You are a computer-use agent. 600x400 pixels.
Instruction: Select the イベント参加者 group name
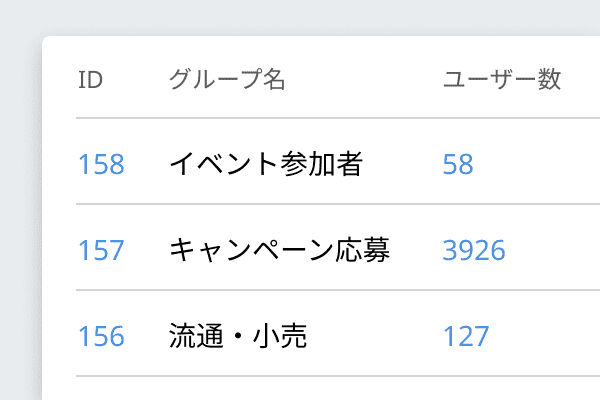[266, 164]
